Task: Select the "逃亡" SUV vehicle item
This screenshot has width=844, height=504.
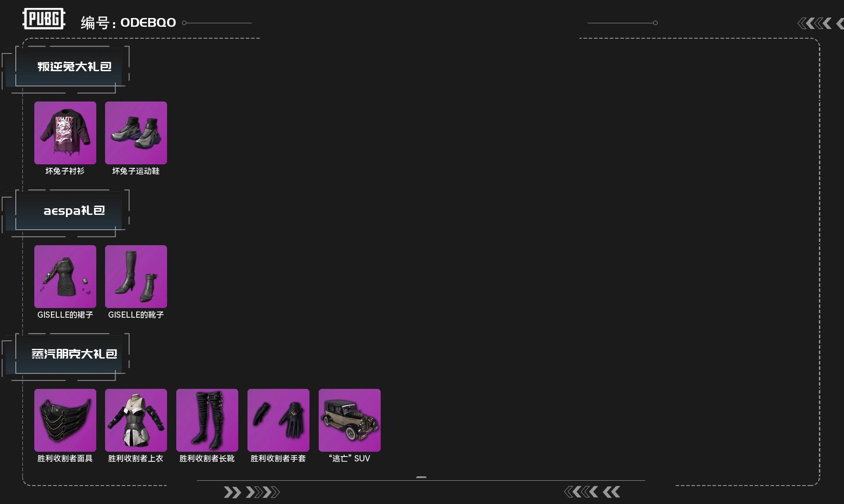Action: (349, 420)
